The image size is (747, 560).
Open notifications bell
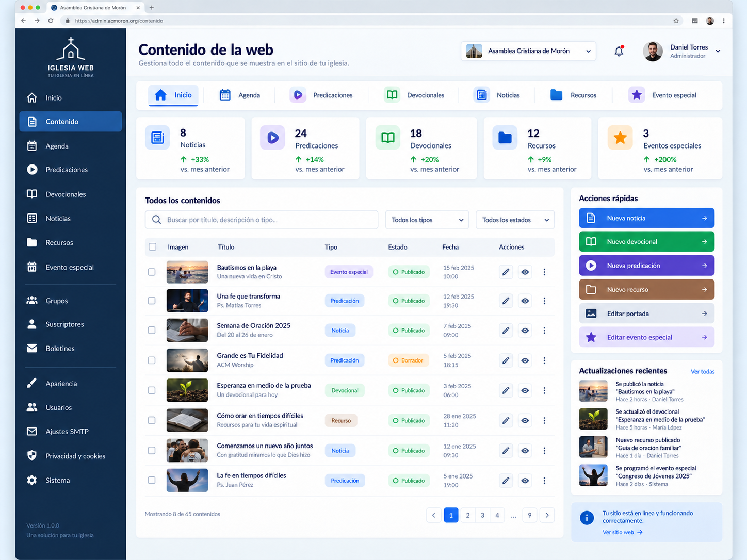tap(619, 51)
